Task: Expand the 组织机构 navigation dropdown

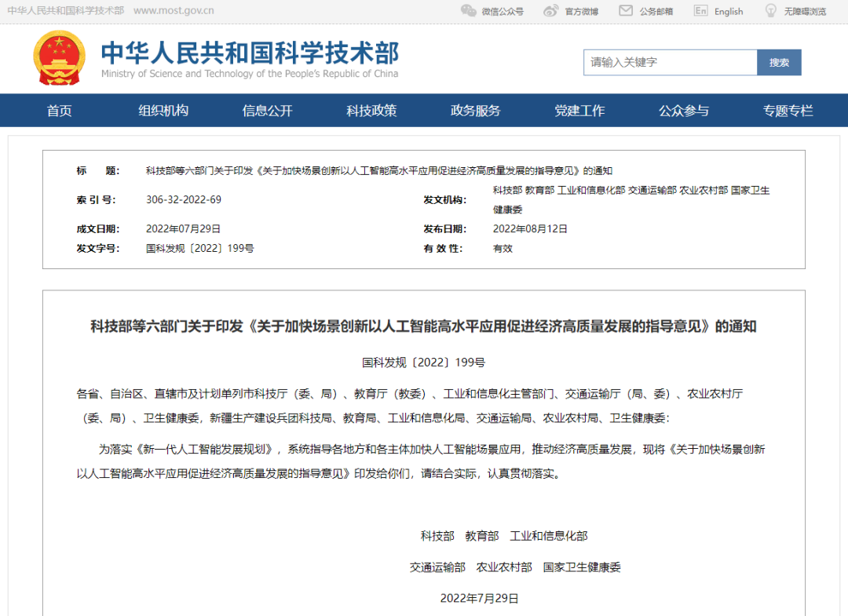Action: tap(163, 111)
